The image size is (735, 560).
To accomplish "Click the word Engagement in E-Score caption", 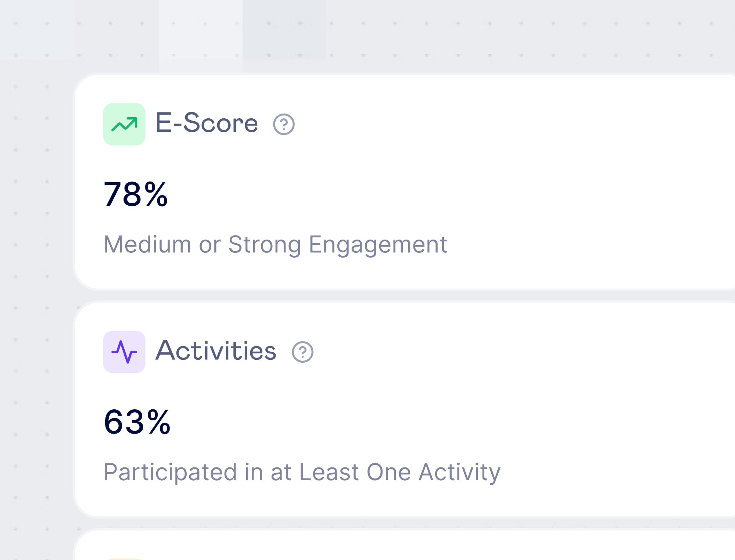I will 378,245.
